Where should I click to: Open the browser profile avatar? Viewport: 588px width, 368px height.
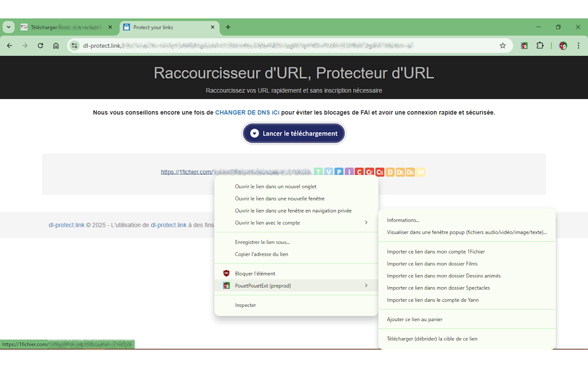(563, 46)
